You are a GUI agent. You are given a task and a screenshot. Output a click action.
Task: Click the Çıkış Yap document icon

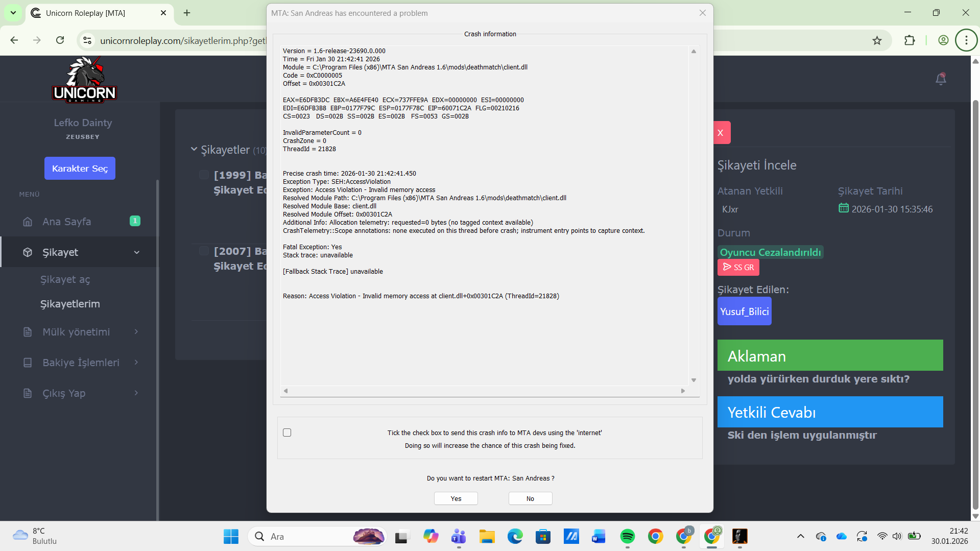(28, 393)
